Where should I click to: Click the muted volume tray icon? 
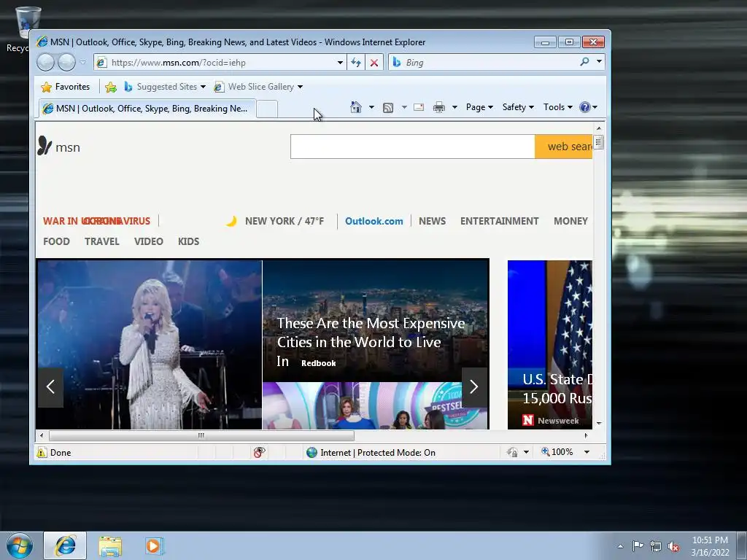(673, 546)
